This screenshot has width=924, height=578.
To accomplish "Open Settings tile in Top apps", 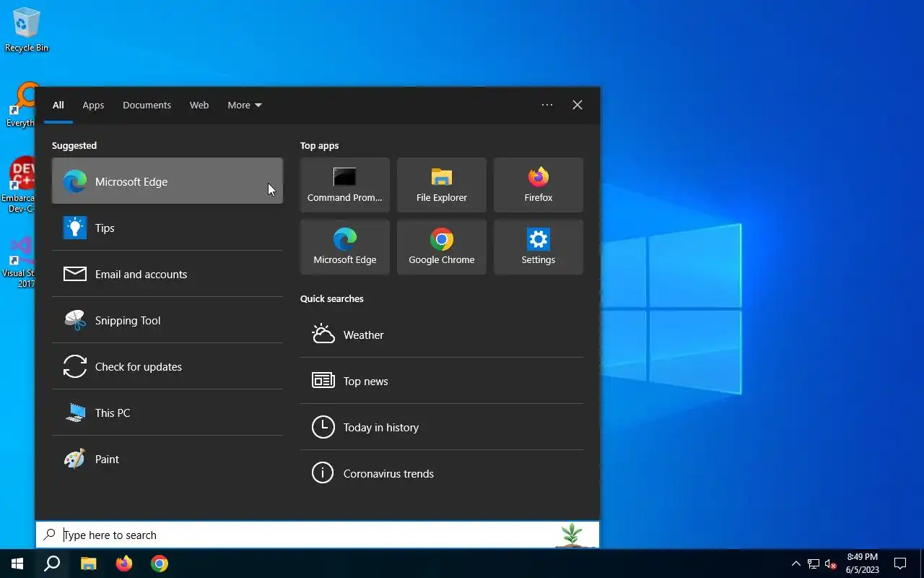I will [539, 247].
